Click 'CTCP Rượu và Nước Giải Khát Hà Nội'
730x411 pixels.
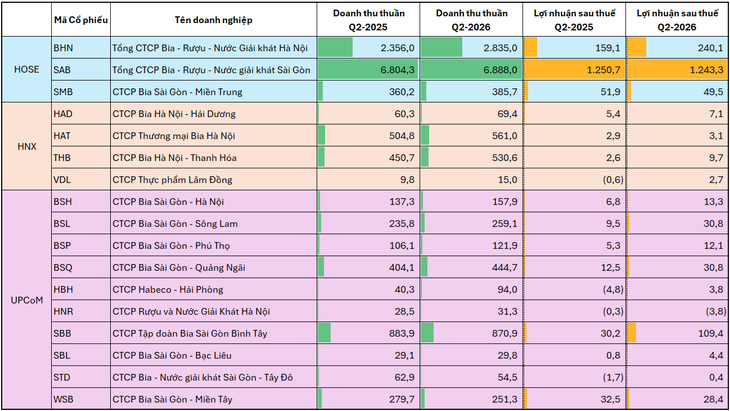(191, 311)
